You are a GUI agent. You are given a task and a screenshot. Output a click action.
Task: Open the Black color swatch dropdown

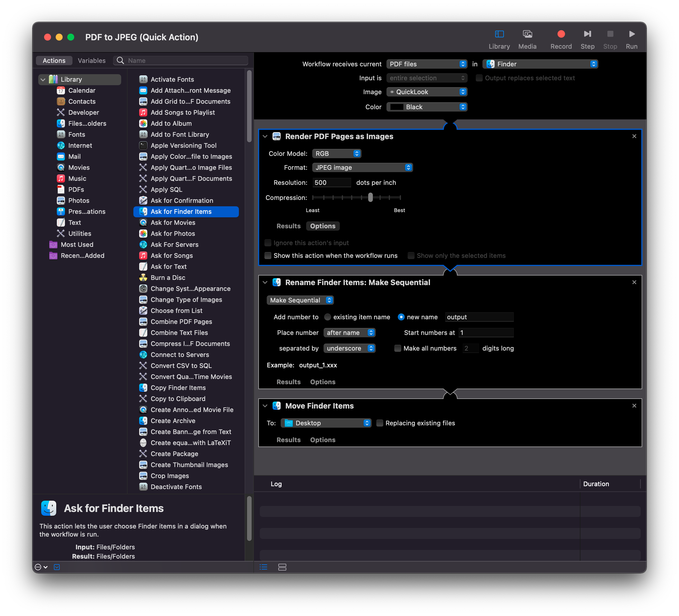(x=427, y=107)
